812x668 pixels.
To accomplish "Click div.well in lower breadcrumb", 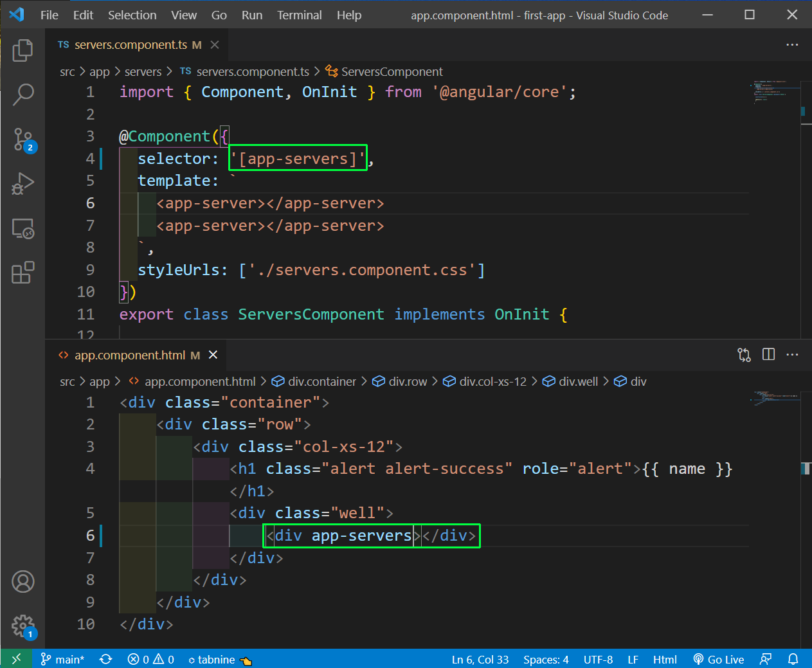I will (x=570, y=381).
